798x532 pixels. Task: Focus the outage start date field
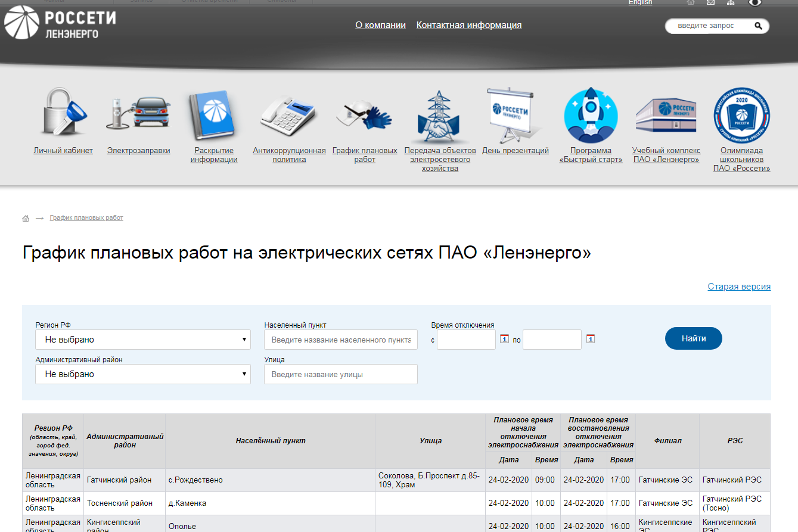(466, 340)
